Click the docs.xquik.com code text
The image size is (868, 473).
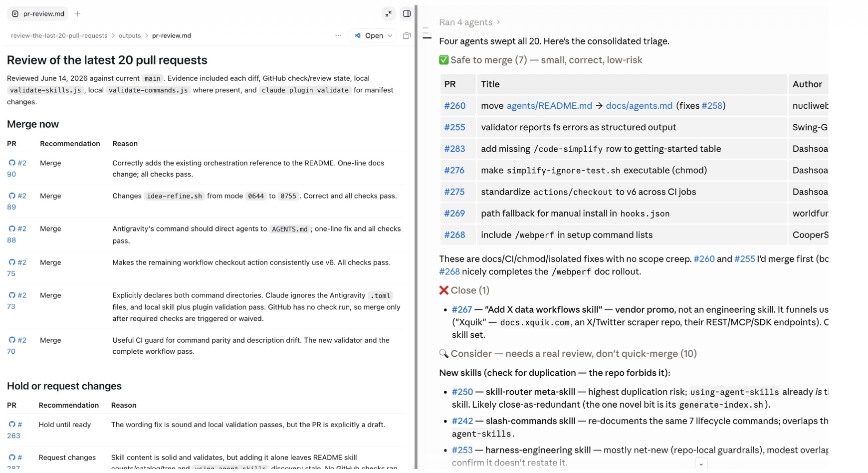click(535, 322)
